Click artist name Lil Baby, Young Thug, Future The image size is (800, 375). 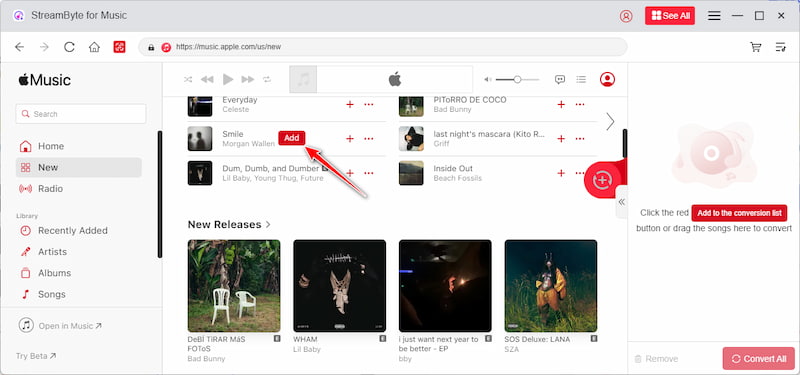click(x=273, y=179)
